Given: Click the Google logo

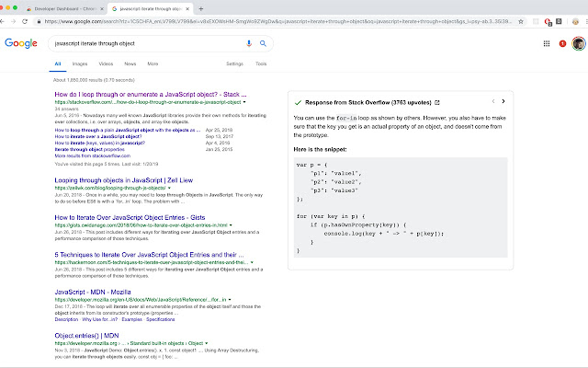Looking at the screenshot, I should coord(21,43).
